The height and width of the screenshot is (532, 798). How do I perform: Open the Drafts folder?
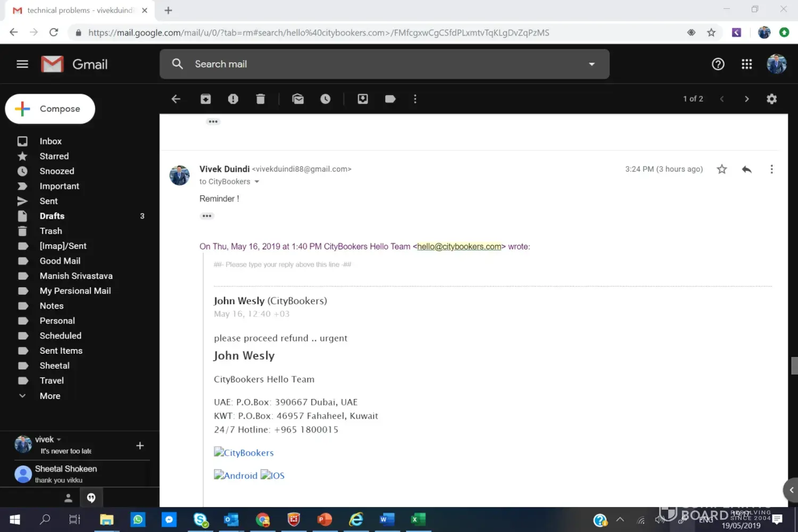[x=52, y=216]
